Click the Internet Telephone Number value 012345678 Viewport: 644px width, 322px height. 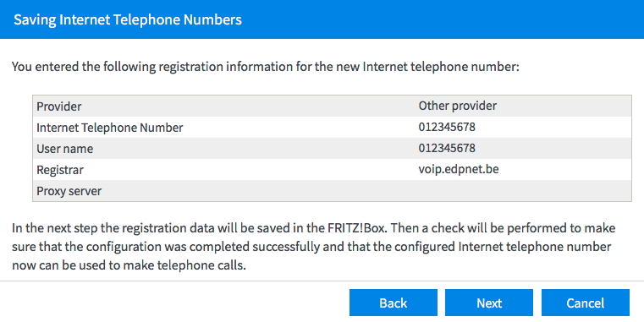coord(447,127)
